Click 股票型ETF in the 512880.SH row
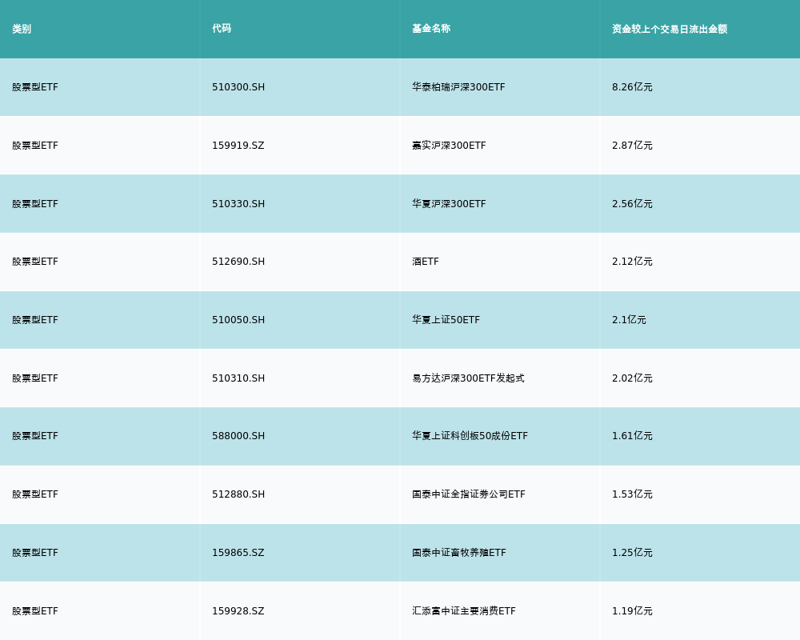The width and height of the screenshot is (800, 640). point(35,494)
